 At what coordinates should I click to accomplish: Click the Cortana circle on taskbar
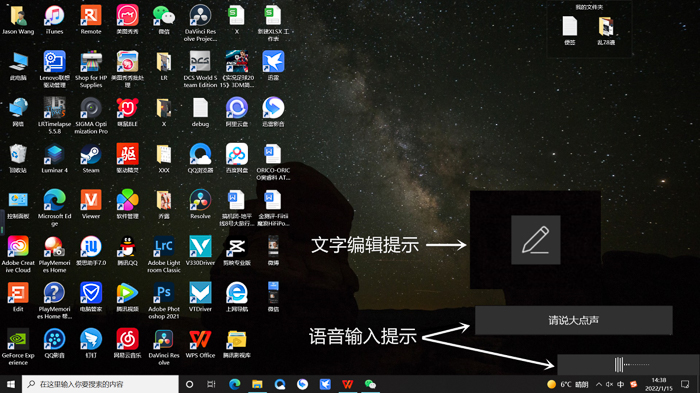coord(189,384)
